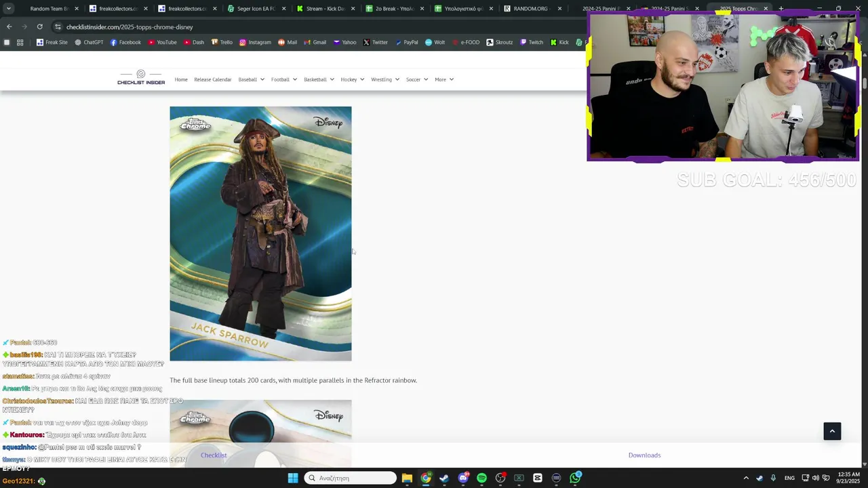Reload the Checklist Insider page
This screenshot has width=868, height=488.
point(39,26)
